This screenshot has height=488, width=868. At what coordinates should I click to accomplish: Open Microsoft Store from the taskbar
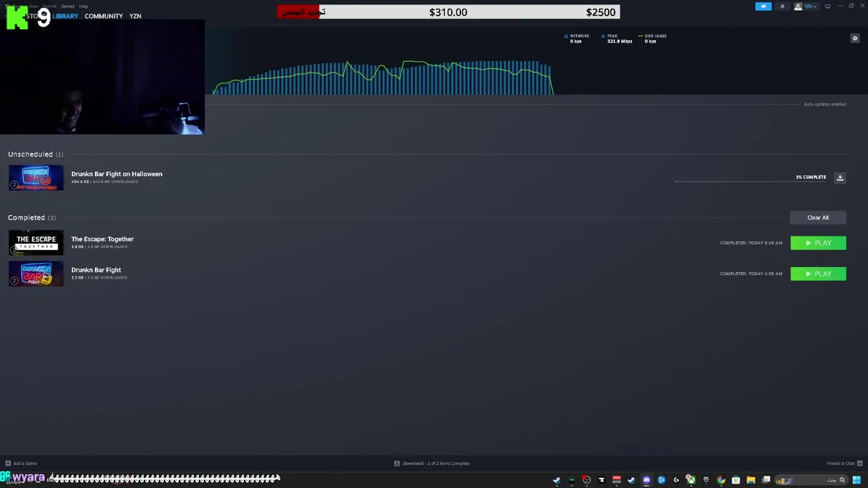(x=736, y=480)
